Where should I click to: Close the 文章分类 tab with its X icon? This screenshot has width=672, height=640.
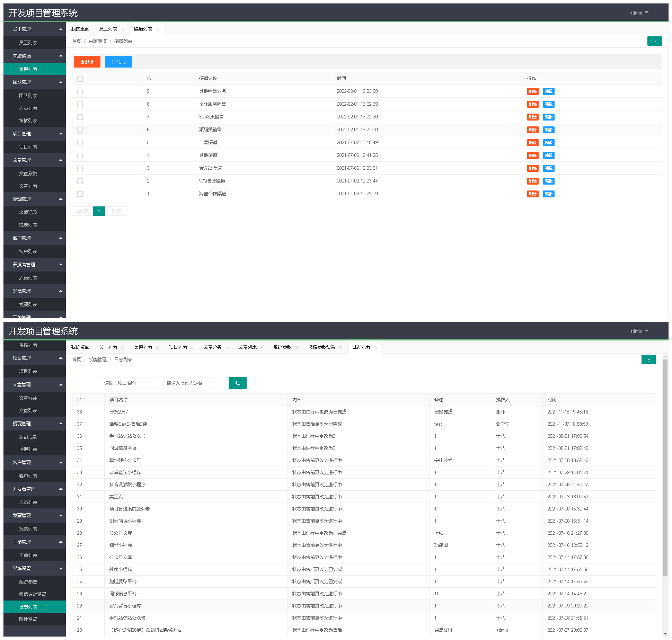(x=227, y=347)
